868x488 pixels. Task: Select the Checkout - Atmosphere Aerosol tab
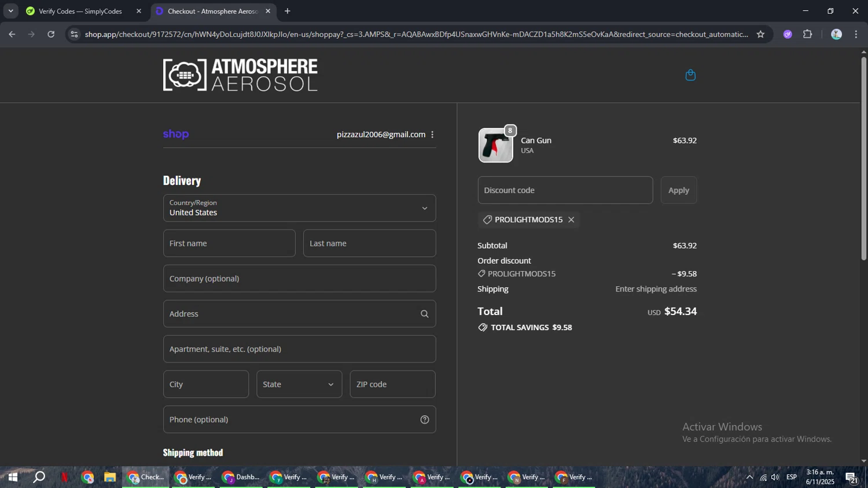pos(212,11)
